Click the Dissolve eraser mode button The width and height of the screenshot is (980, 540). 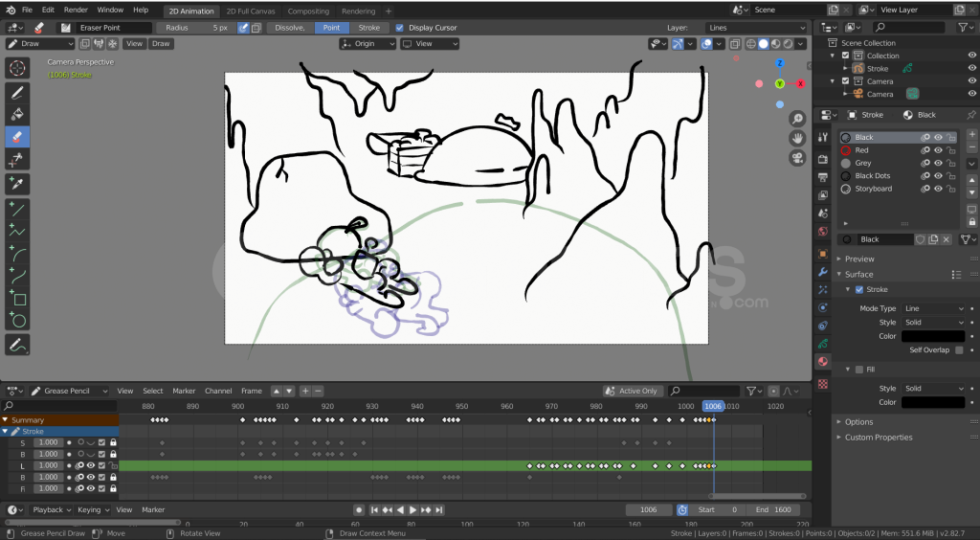[289, 28]
